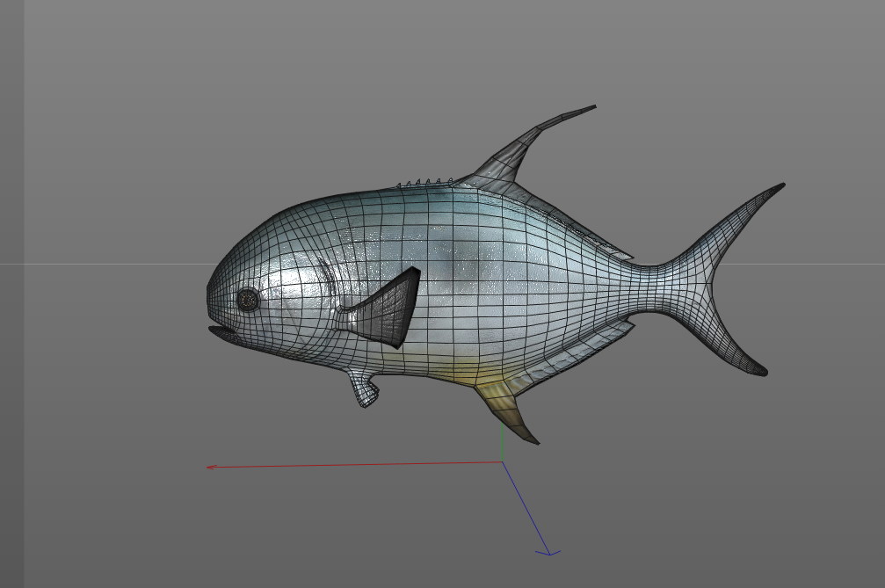Click the yellow anal fin
Screen dimensions: 885x588
(x=508, y=412)
